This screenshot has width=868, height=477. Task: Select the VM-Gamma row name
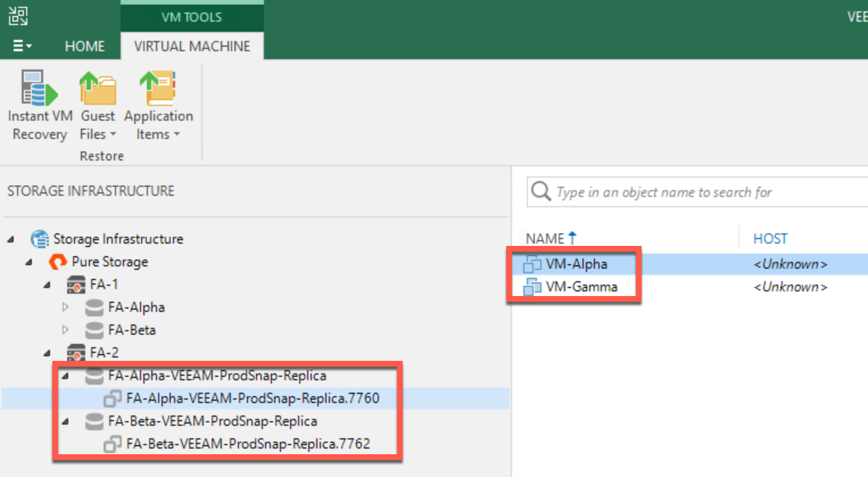pos(581,287)
